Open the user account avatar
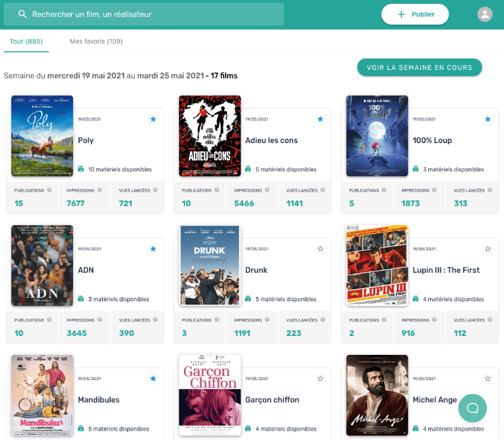 coord(484,14)
